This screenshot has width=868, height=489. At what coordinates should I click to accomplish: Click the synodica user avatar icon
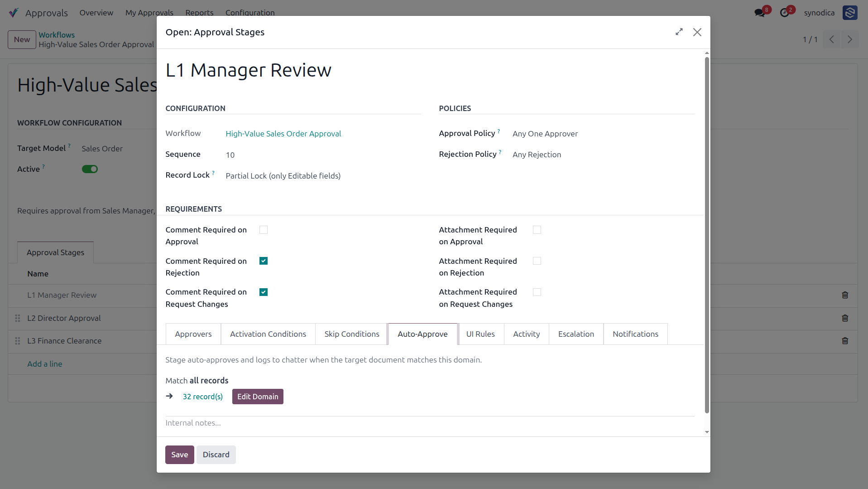point(850,13)
